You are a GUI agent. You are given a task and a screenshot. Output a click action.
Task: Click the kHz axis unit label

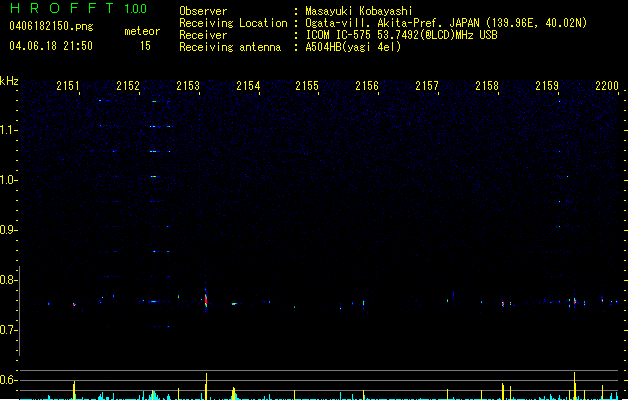[9, 81]
